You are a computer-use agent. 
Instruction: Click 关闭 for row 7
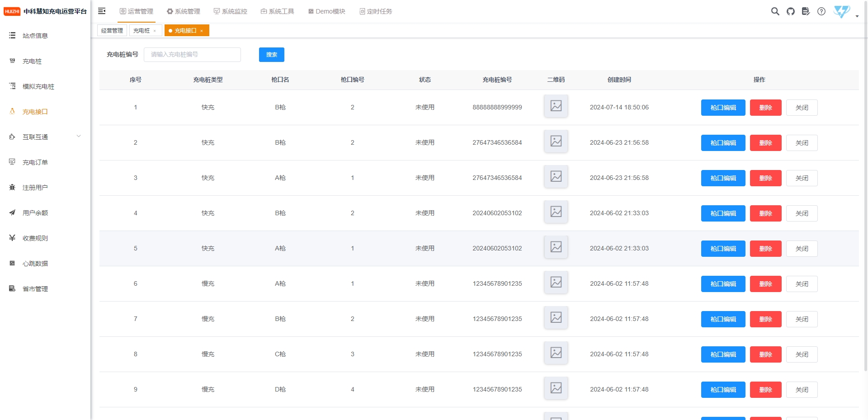point(802,319)
